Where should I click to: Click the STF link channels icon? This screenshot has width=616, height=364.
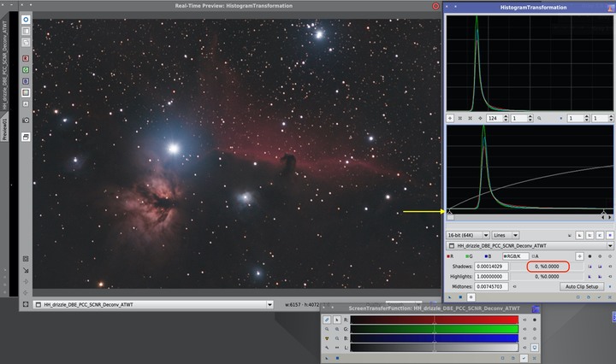(326, 320)
